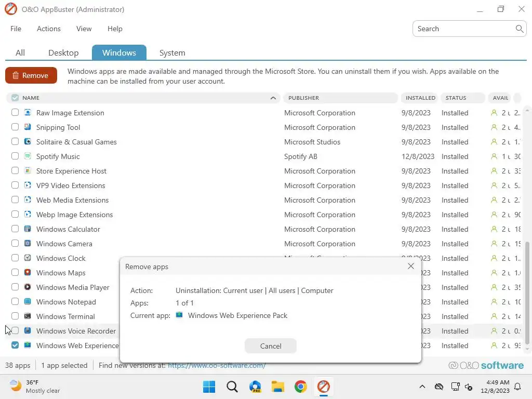Sort by the PUBLISHER column header
The image size is (532, 399).
pyautogui.click(x=340, y=98)
